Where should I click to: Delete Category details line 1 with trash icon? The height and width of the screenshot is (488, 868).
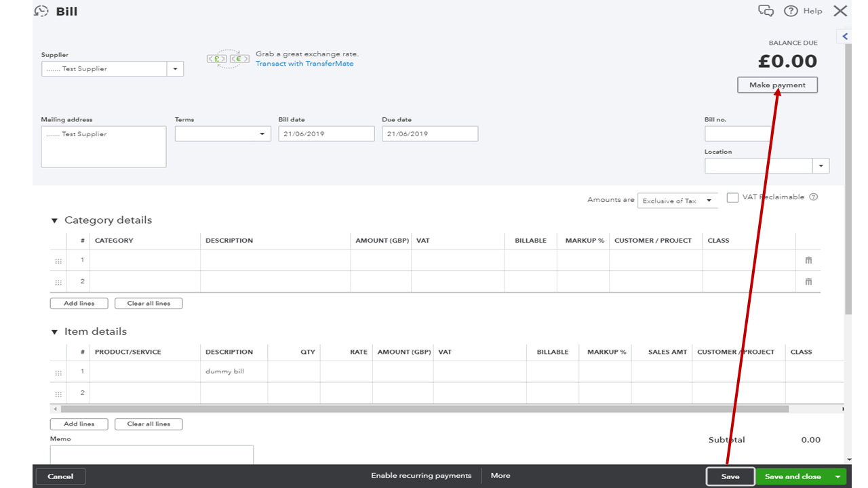808,260
